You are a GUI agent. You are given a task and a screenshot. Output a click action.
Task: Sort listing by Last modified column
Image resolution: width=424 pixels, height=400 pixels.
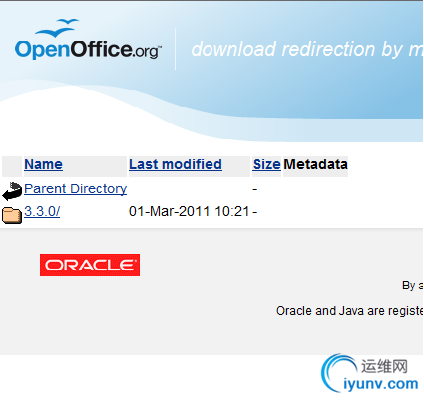175,164
